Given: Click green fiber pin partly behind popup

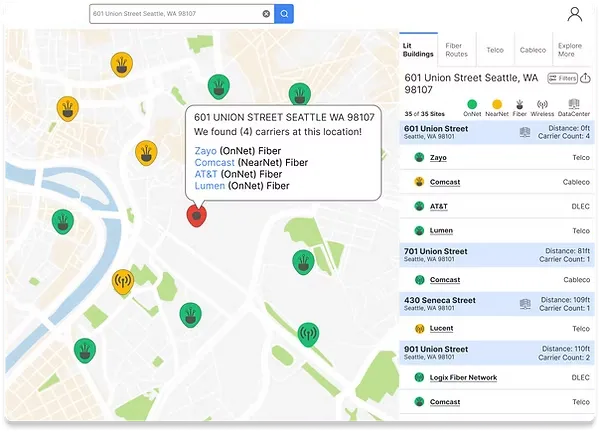Looking at the screenshot, I should [x=300, y=94].
